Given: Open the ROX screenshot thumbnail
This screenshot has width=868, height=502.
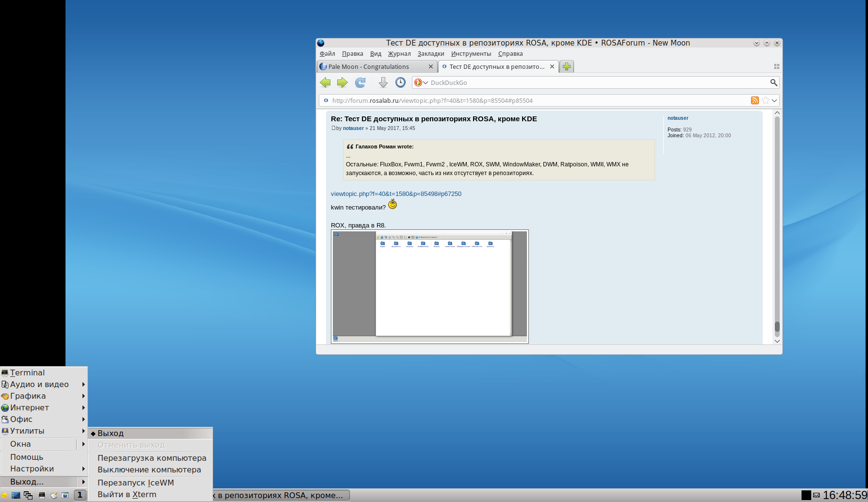Looking at the screenshot, I should [429, 286].
